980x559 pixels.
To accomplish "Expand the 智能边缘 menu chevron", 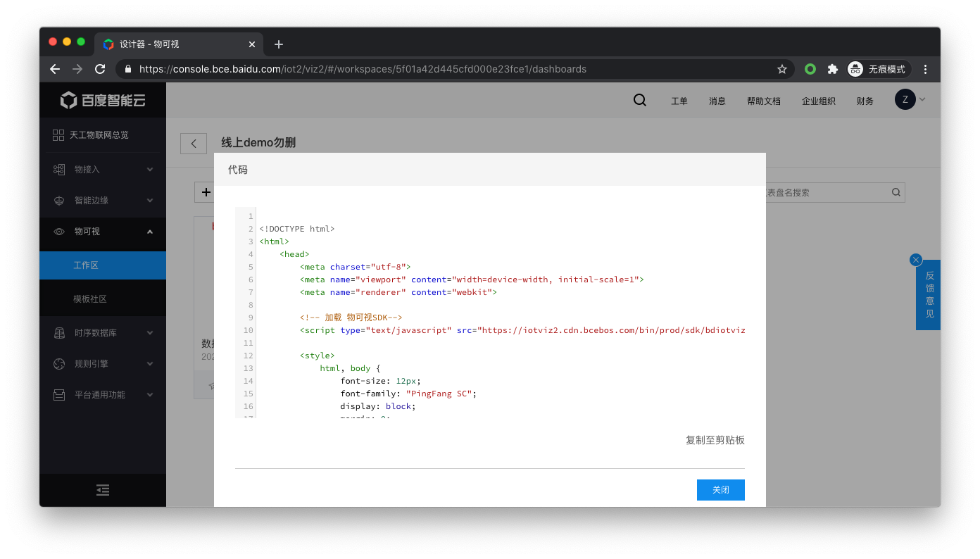I will [150, 201].
